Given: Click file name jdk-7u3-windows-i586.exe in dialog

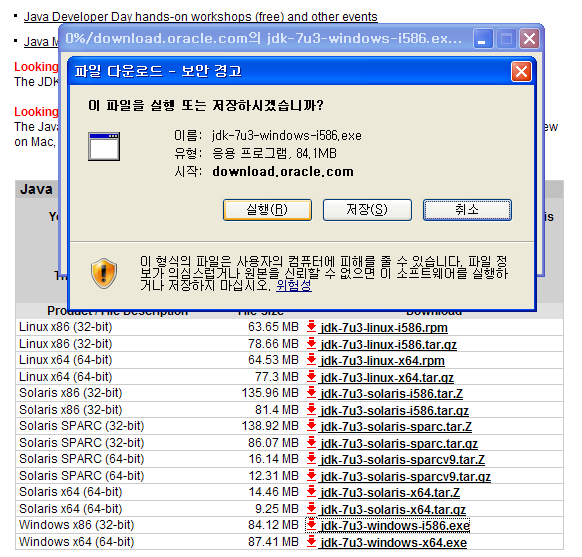Looking at the screenshot, I should [287, 136].
